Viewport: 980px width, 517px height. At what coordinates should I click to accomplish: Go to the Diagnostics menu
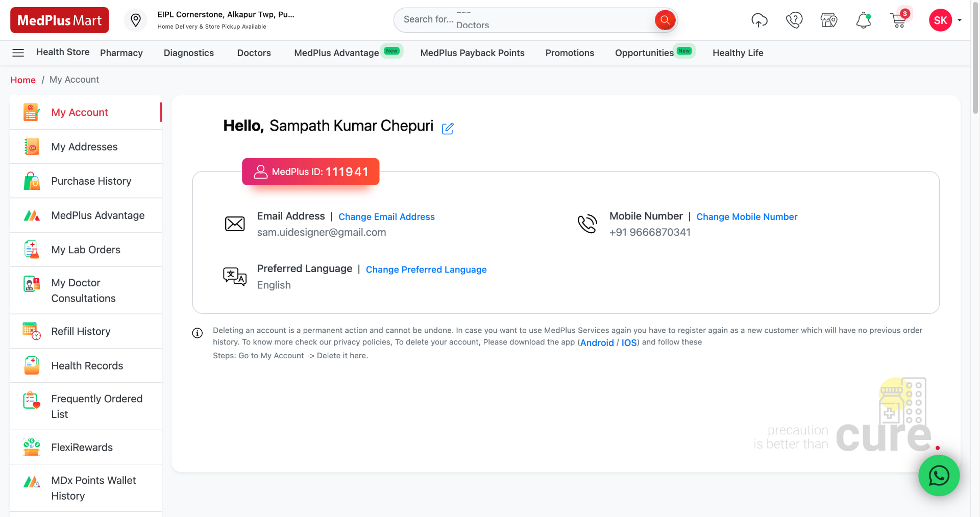(189, 53)
